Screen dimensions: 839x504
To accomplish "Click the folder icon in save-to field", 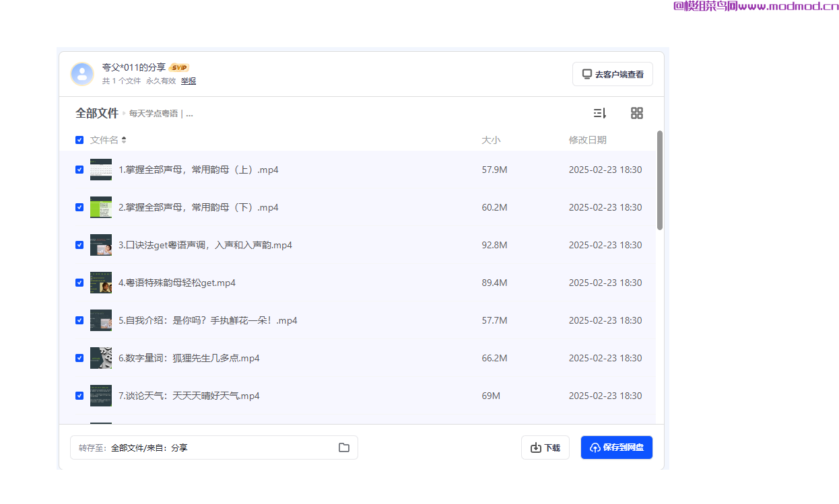I will click(344, 447).
